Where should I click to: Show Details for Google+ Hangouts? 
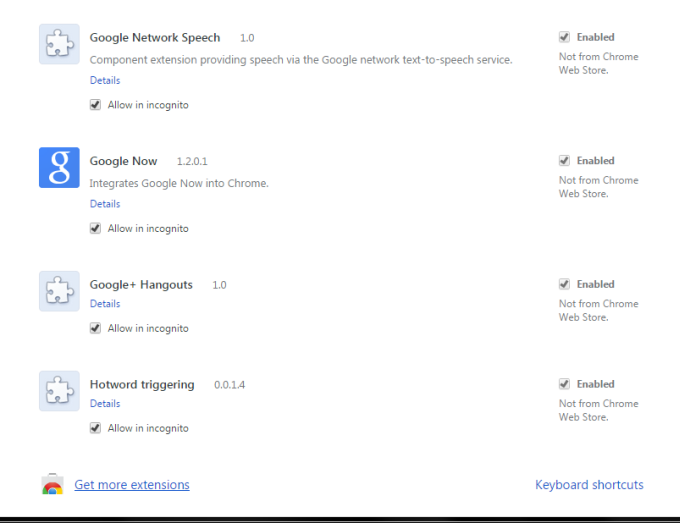click(105, 304)
